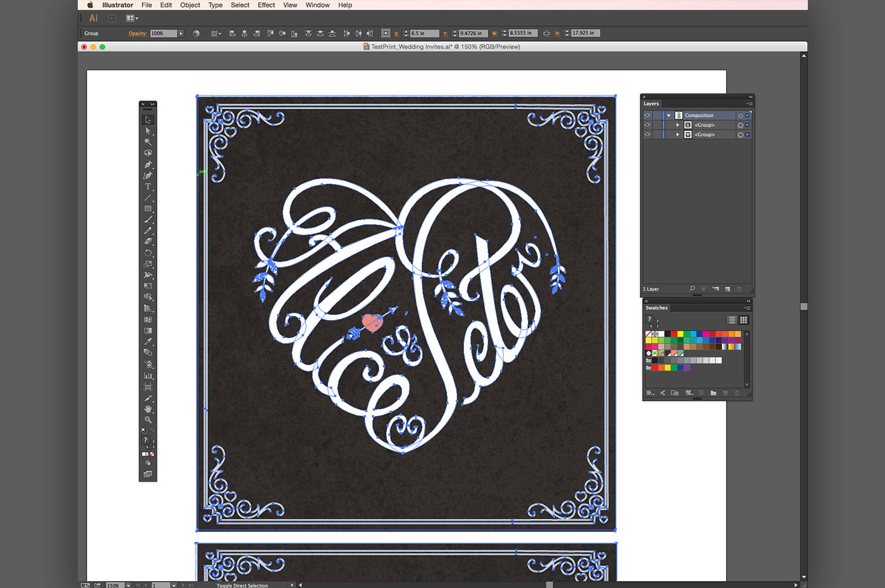Expand the first <Group> sublayer triangle
885x588 pixels.
coord(678,125)
